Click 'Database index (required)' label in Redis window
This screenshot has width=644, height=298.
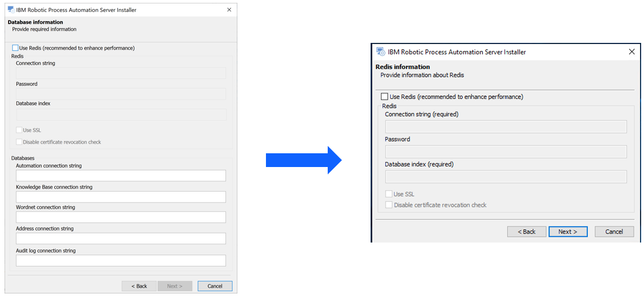pyautogui.click(x=419, y=164)
